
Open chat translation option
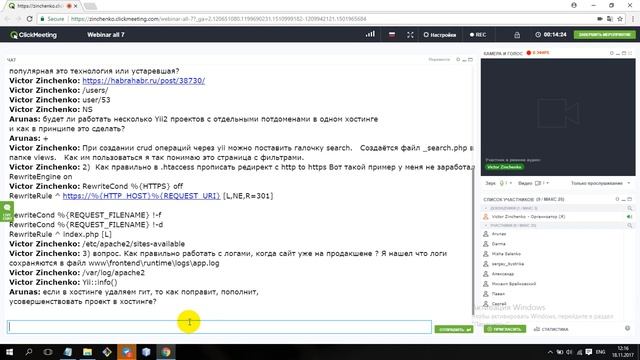[439, 60]
